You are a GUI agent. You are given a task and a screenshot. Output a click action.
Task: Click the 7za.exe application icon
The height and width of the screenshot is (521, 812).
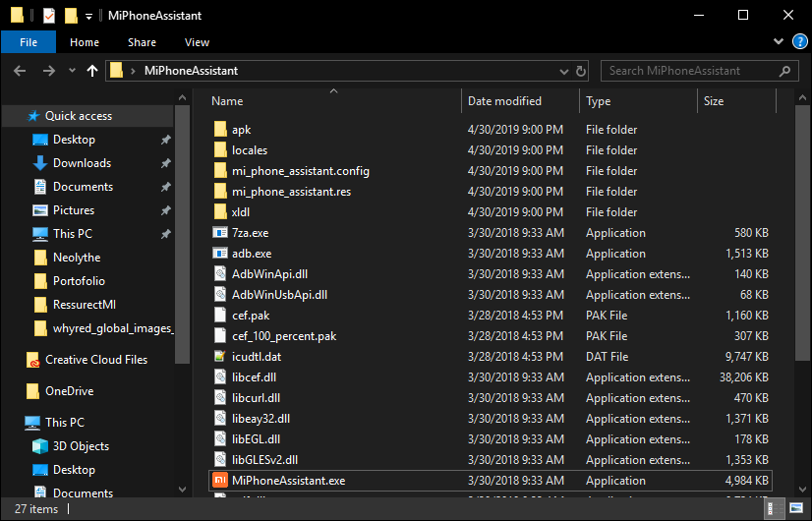220,233
